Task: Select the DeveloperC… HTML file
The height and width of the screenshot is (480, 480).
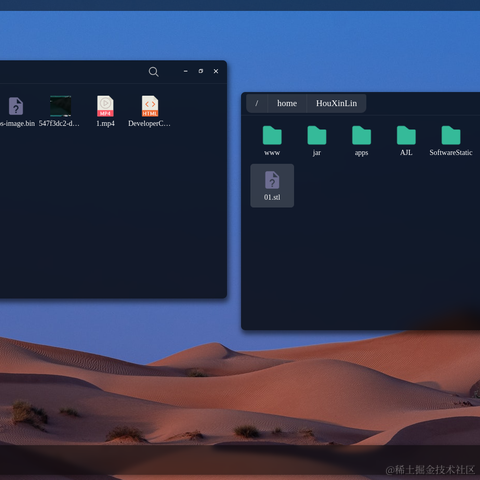Action: click(150, 106)
